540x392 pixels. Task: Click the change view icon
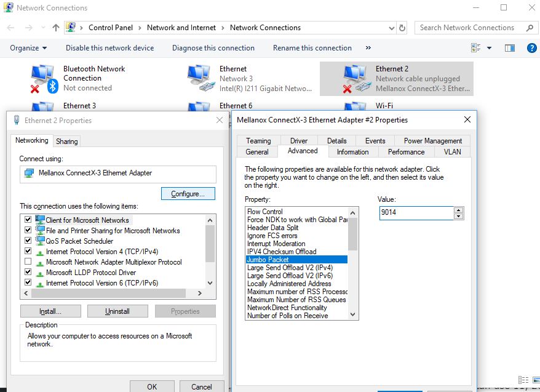point(476,48)
